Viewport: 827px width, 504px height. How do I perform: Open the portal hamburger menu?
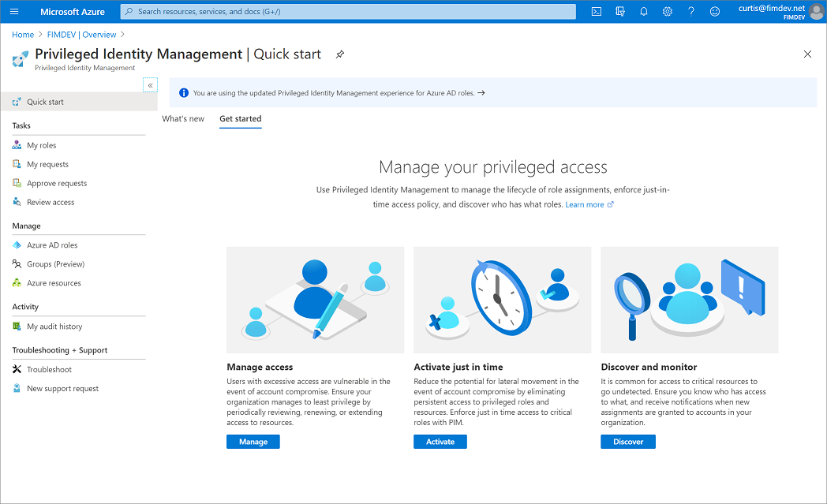point(13,11)
